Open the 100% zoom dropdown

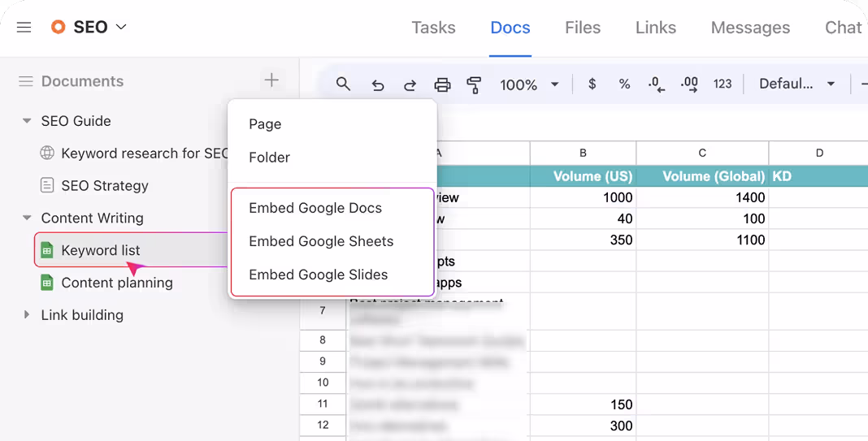(529, 84)
